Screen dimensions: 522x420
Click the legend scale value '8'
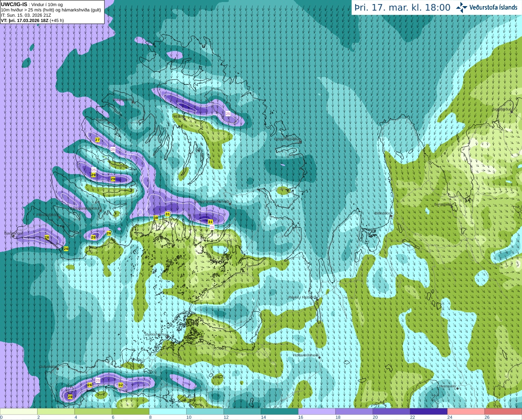click(x=151, y=418)
